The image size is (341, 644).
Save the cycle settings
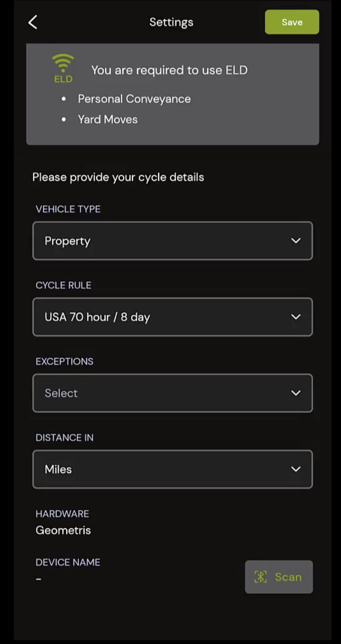click(291, 22)
